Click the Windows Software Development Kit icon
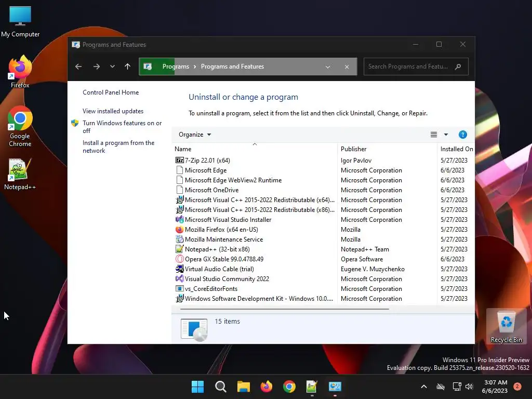The image size is (532, 399). (x=179, y=299)
